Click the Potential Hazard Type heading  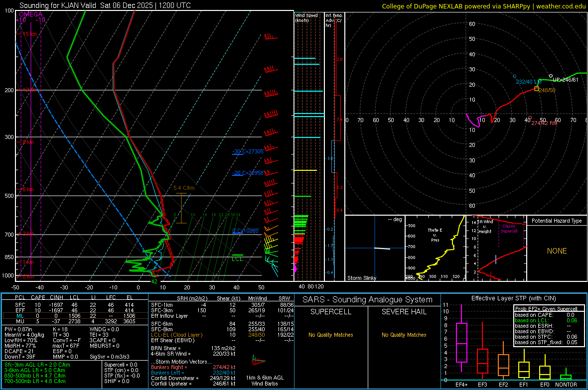[x=557, y=221]
